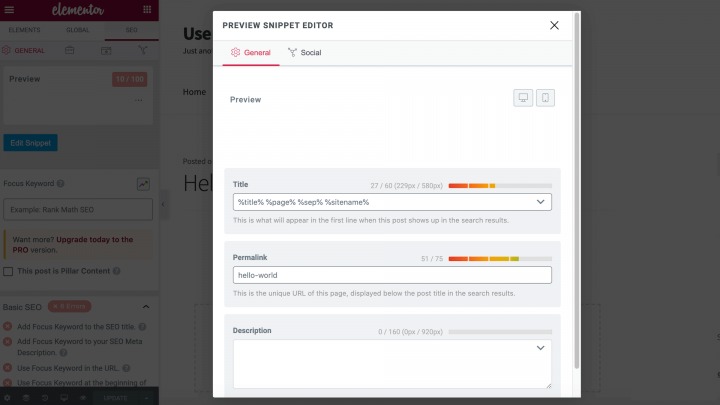Follow the Upgrade today to PRO link
720x405 pixels.
click(94, 240)
